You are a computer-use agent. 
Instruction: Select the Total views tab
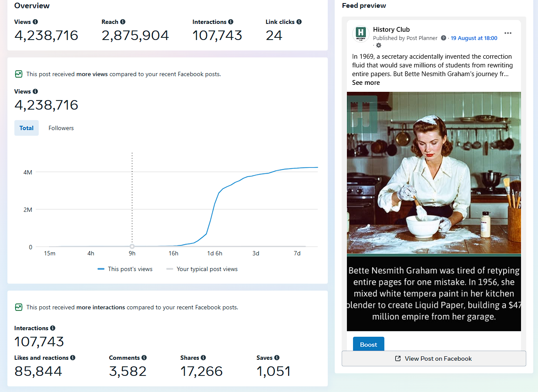(x=27, y=128)
